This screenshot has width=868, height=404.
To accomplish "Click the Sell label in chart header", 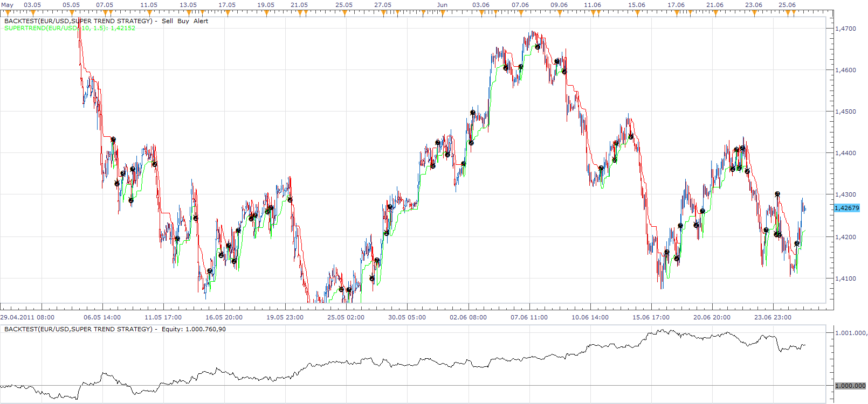I will click(x=167, y=21).
